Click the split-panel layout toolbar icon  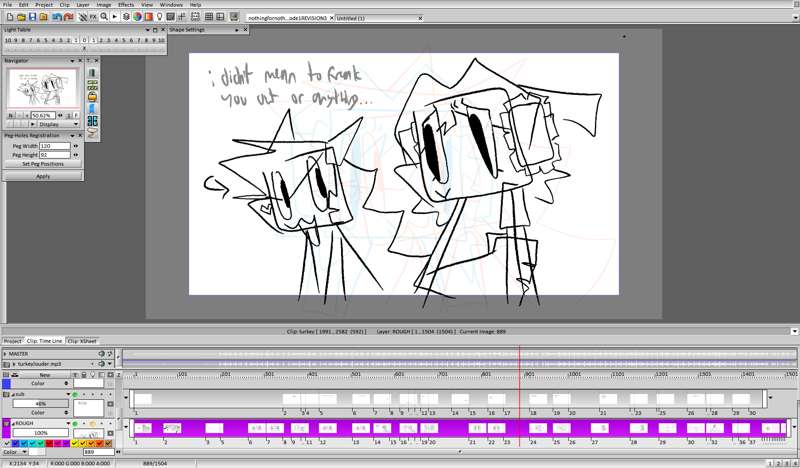pos(220,17)
